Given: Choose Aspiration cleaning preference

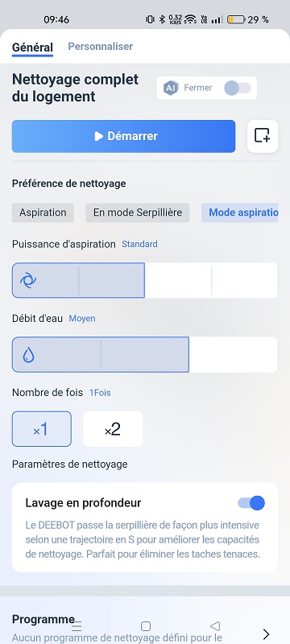Looking at the screenshot, I should pyautogui.click(x=43, y=213).
